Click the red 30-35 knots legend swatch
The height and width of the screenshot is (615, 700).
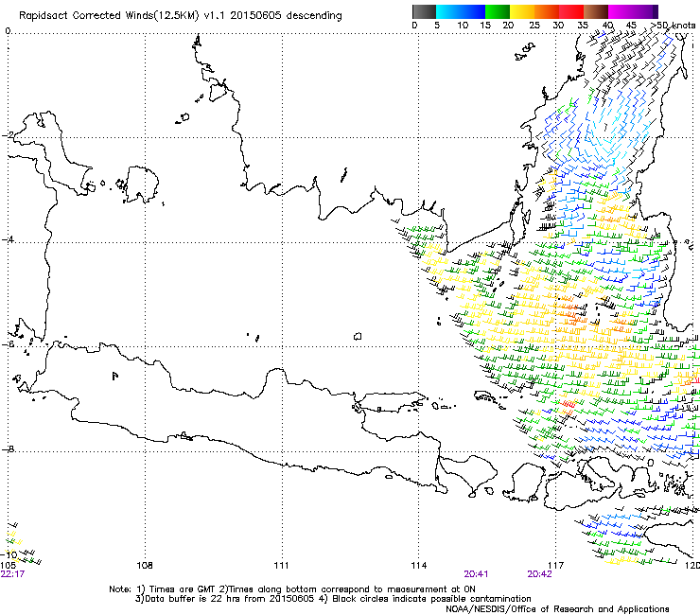(x=571, y=11)
